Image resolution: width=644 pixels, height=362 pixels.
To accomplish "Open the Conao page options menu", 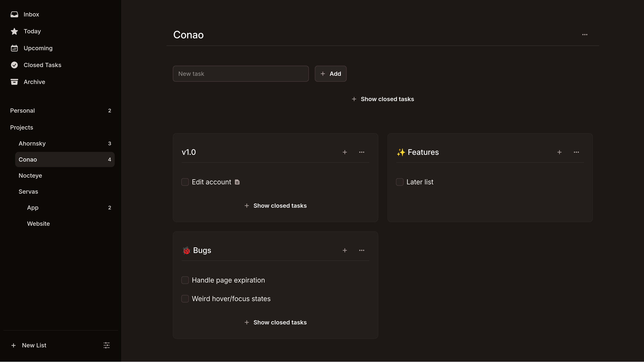I will tap(585, 35).
